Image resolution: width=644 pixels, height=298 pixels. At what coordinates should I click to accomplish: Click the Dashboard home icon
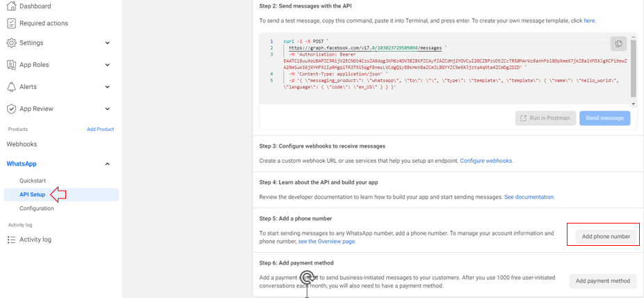coord(12,6)
